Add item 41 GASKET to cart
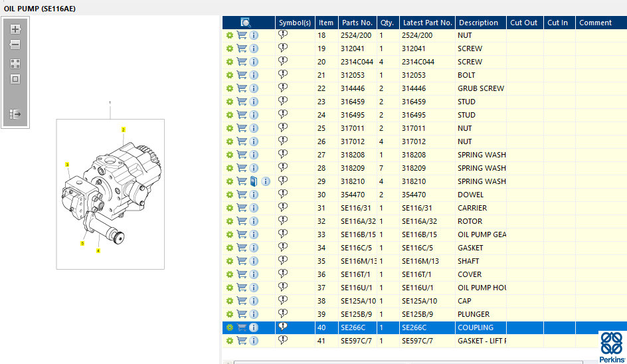Viewport: 627px width, 364px height. click(x=242, y=341)
